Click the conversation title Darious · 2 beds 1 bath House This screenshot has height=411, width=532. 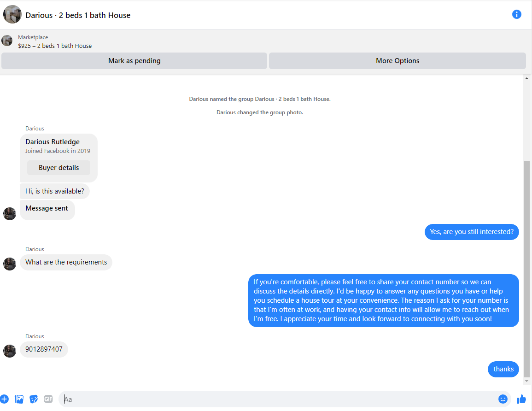[78, 15]
